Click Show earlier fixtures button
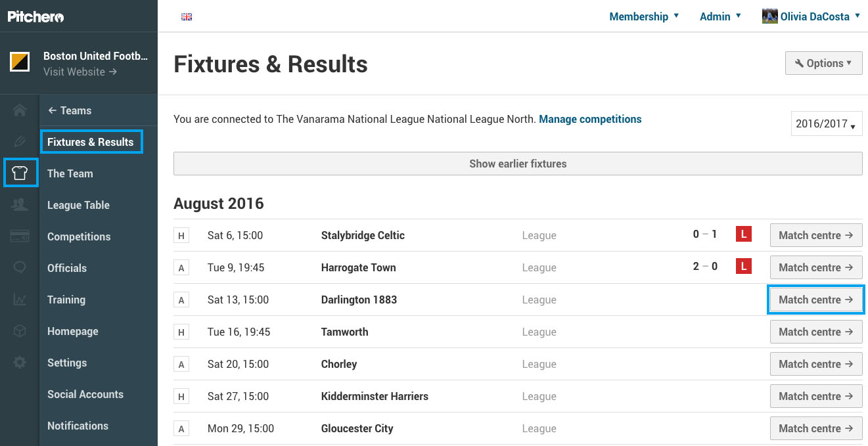The height and width of the screenshot is (446, 868). click(x=518, y=164)
